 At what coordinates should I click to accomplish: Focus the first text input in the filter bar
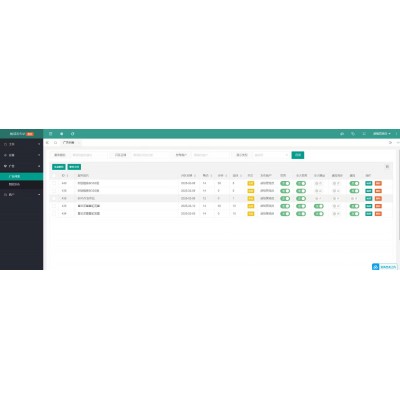[89, 155]
